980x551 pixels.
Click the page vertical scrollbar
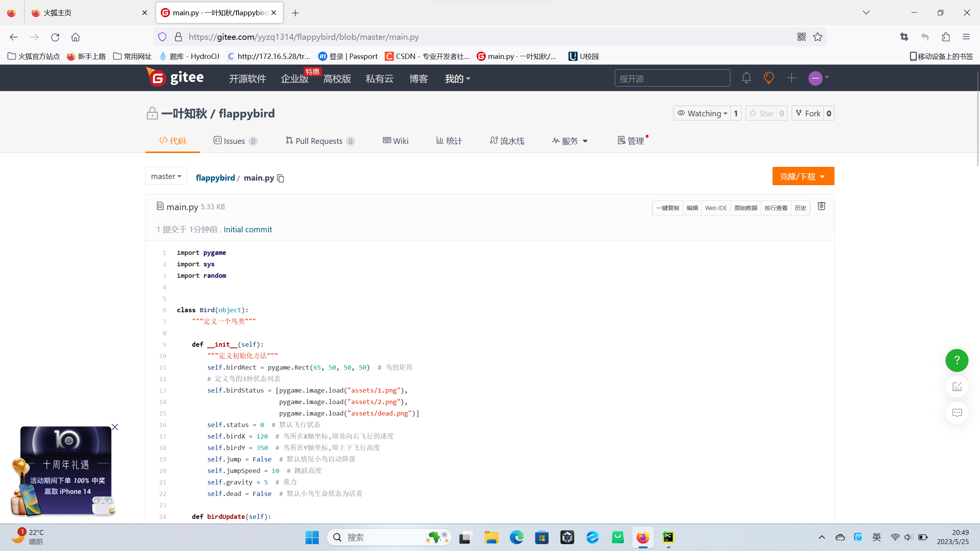978,119
